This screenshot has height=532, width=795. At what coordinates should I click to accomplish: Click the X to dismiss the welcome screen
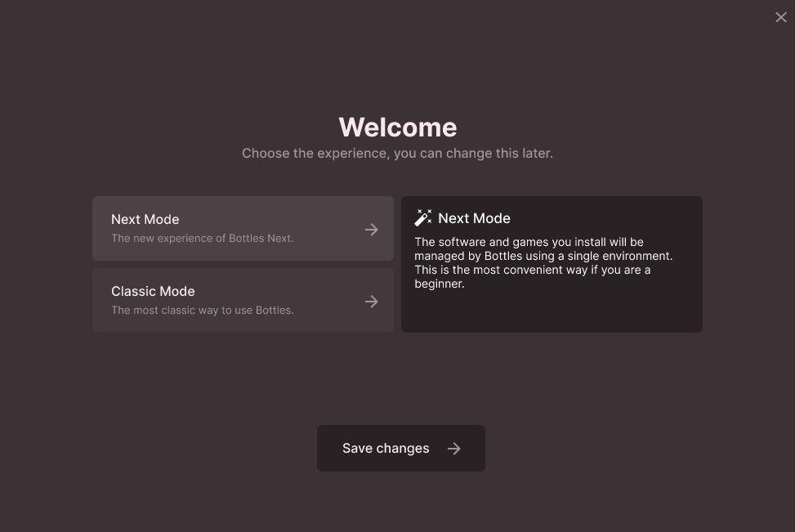(780, 17)
